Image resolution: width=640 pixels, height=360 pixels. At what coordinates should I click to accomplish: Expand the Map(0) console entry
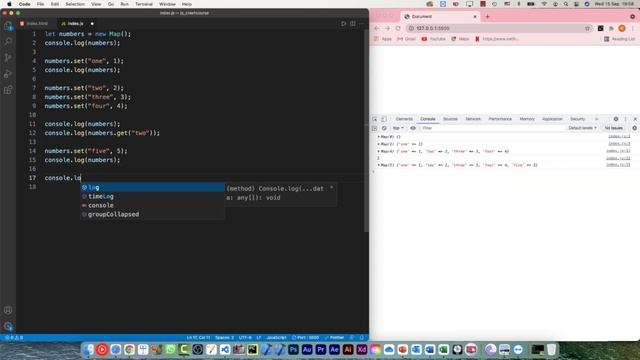(378, 137)
